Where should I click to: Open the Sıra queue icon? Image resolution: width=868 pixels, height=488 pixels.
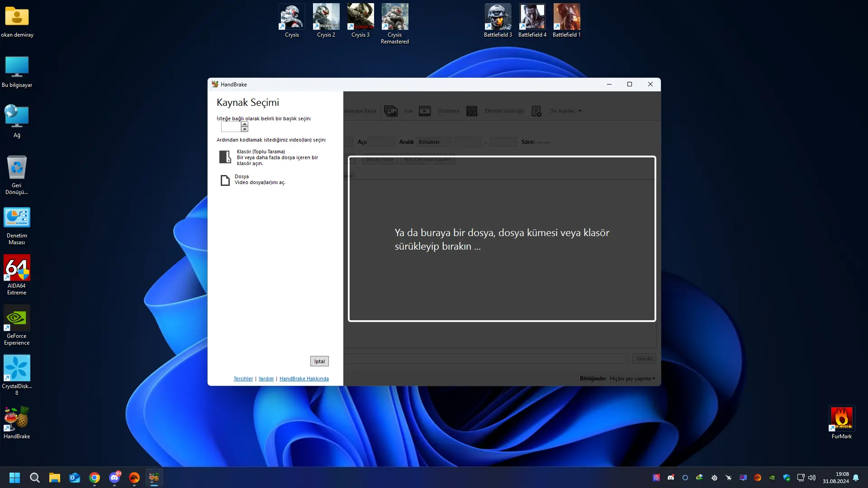(x=391, y=111)
